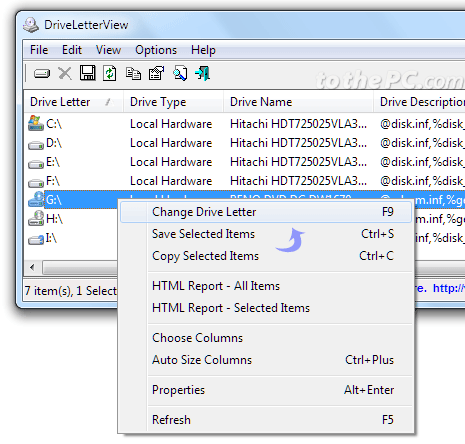Select the F:\ drive row label

tap(53, 181)
